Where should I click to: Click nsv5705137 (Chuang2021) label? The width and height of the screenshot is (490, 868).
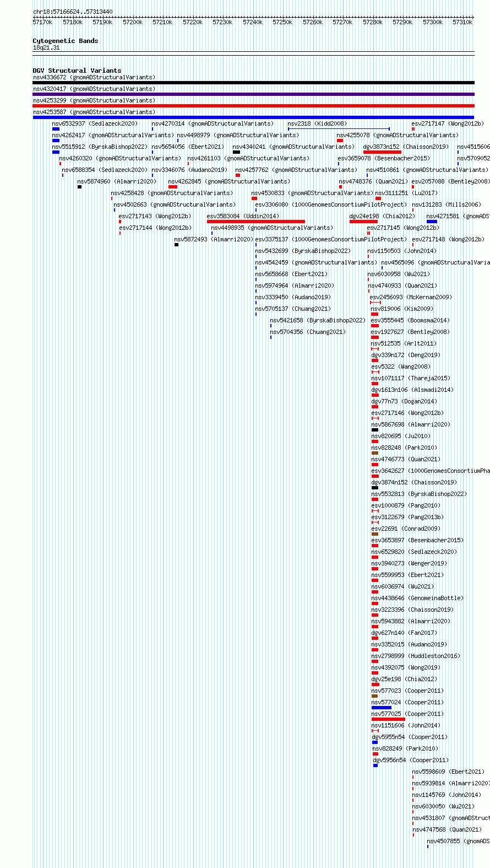tap(293, 309)
